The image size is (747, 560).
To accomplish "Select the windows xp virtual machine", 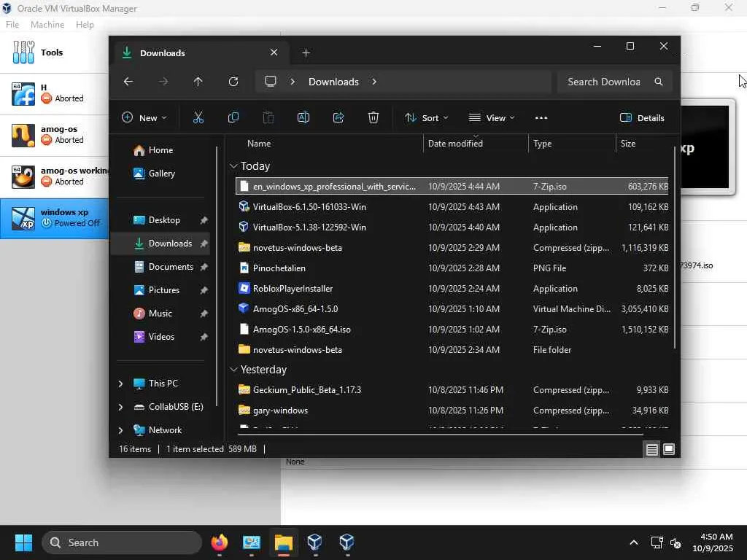I will pos(54,219).
